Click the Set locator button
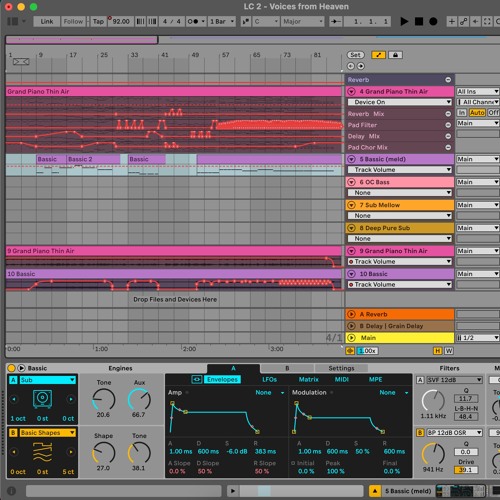 355,55
